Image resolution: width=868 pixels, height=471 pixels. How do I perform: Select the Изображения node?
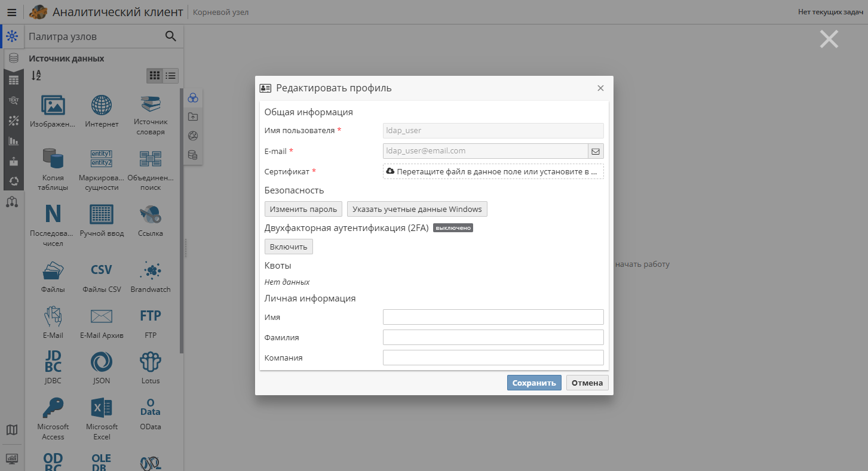(x=53, y=112)
